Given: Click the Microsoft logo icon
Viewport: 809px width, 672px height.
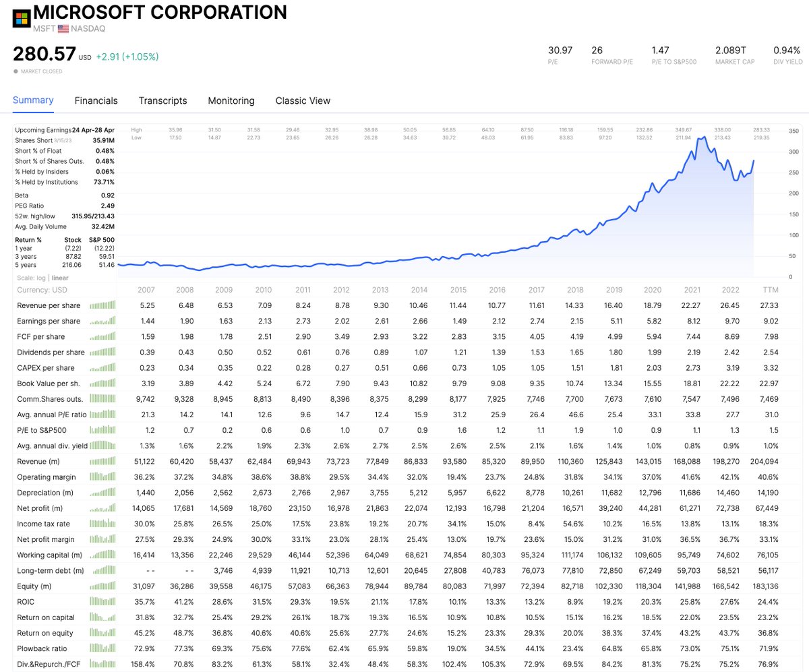Looking at the screenshot, I should [x=21, y=18].
